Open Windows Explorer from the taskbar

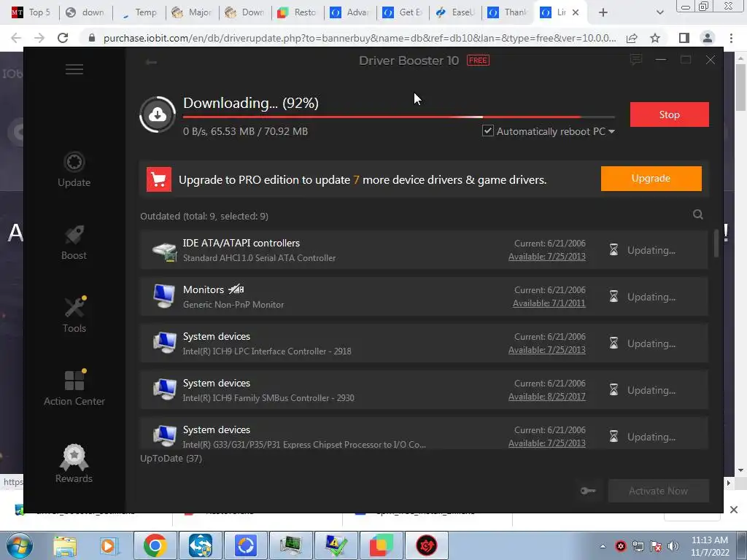point(65,545)
